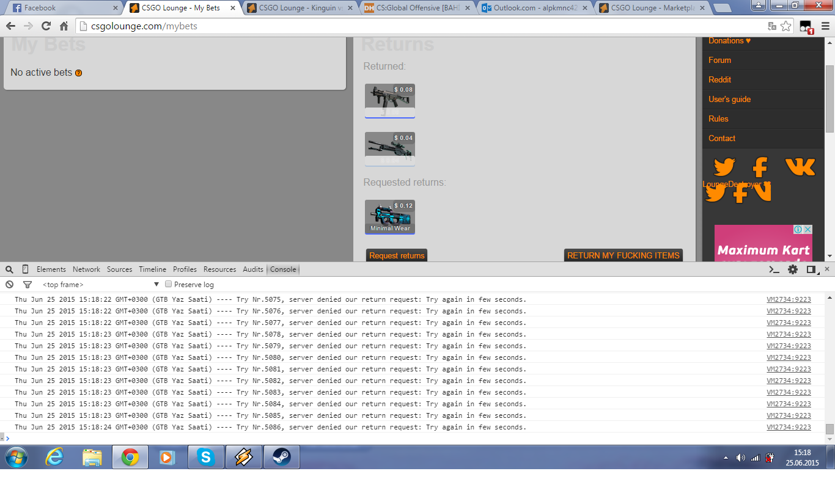
Task: Open the Chrome user profile button
Action: click(x=760, y=5)
